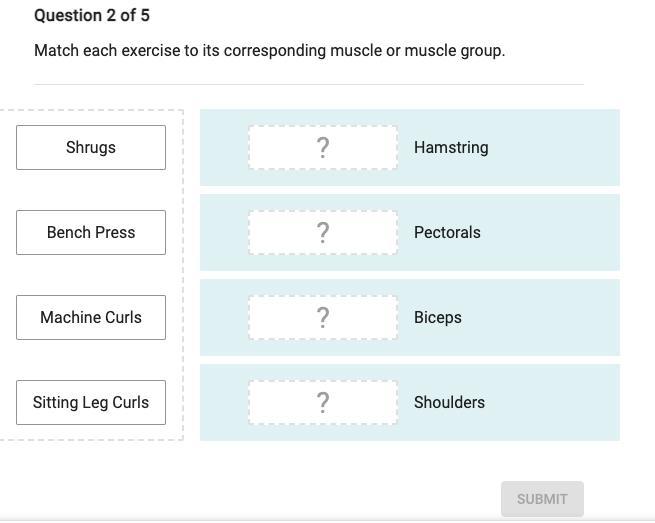Select the Sitting Leg Curls card
Screen dimensions: 655x523
91,402
